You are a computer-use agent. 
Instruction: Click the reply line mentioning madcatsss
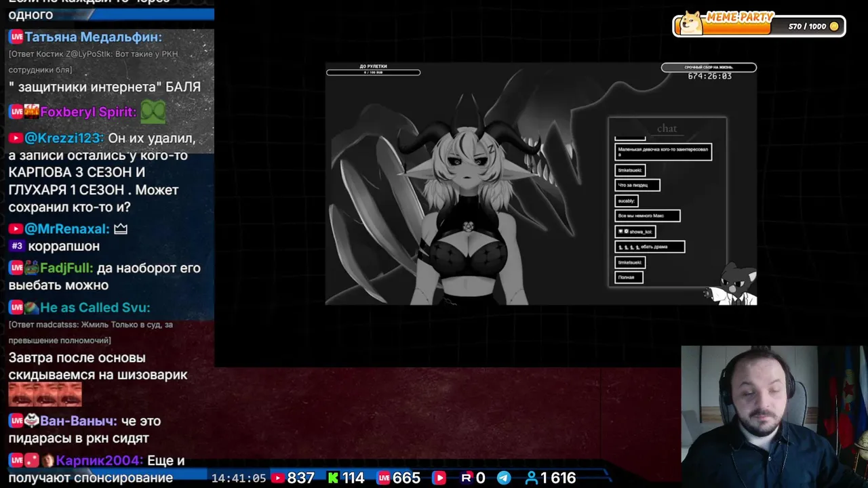tap(91, 332)
